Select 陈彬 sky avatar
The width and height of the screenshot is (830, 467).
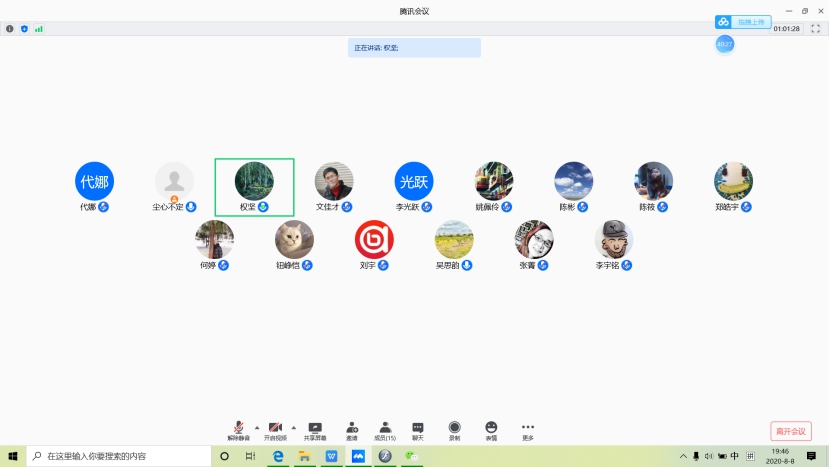point(574,181)
